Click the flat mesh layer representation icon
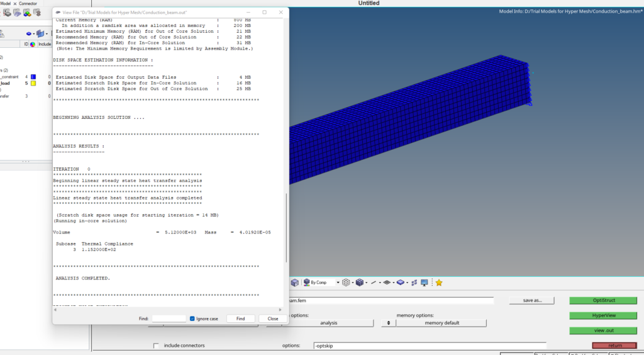Image resolution: width=644 pixels, height=355 pixels. (387, 282)
